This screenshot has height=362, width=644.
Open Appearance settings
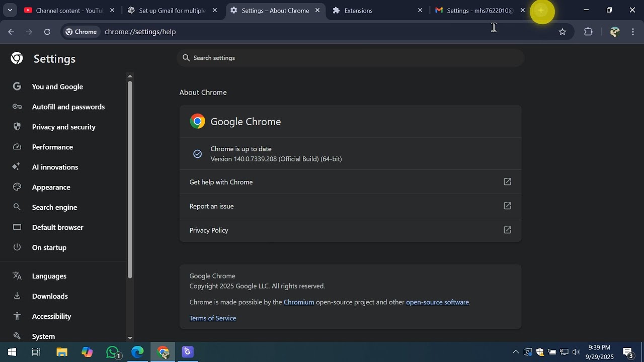point(63,187)
